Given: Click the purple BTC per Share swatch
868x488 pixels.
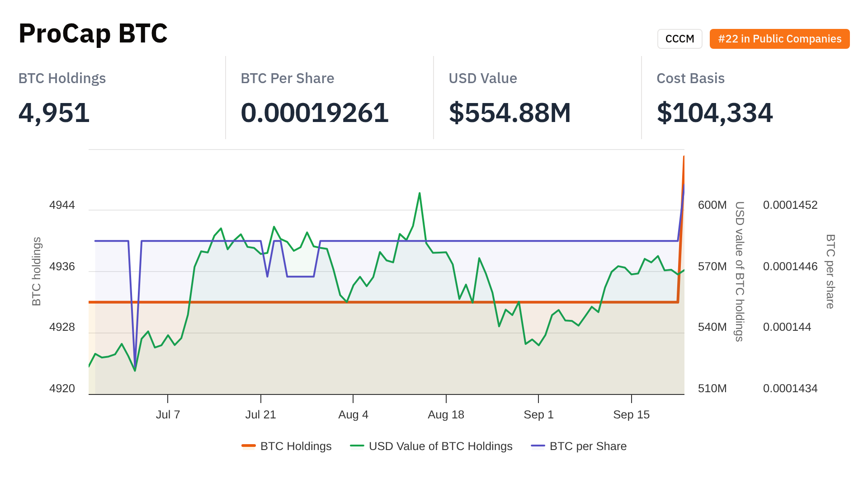Looking at the screenshot, I should [x=538, y=446].
